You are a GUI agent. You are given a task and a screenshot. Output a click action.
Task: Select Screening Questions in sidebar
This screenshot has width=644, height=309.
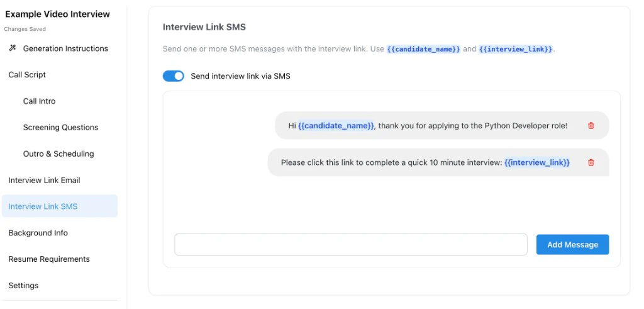point(60,127)
